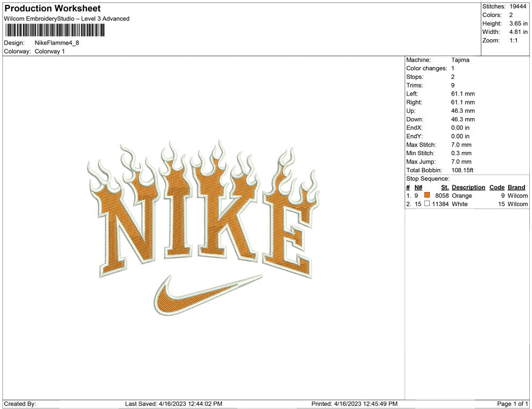The width and height of the screenshot is (532, 409).
Task: Click the Max Stitch value 7.0 mm
Action: tap(462, 145)
